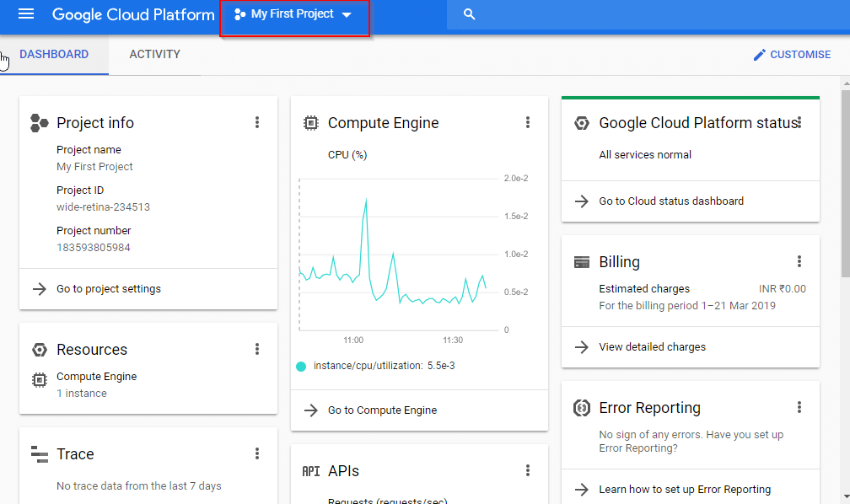850x504 pixels.
Task: Click the No trace data message
Action: pyautogui.click(x=139, y=486)
